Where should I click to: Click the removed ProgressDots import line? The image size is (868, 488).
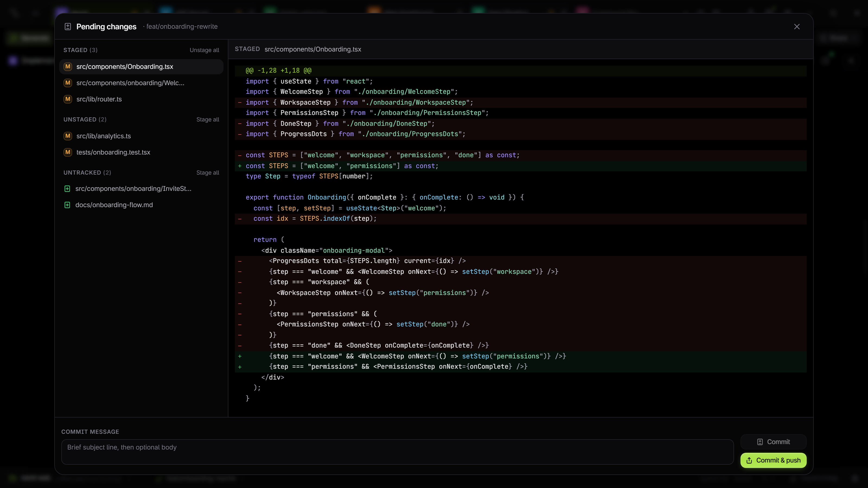(521, 134)
